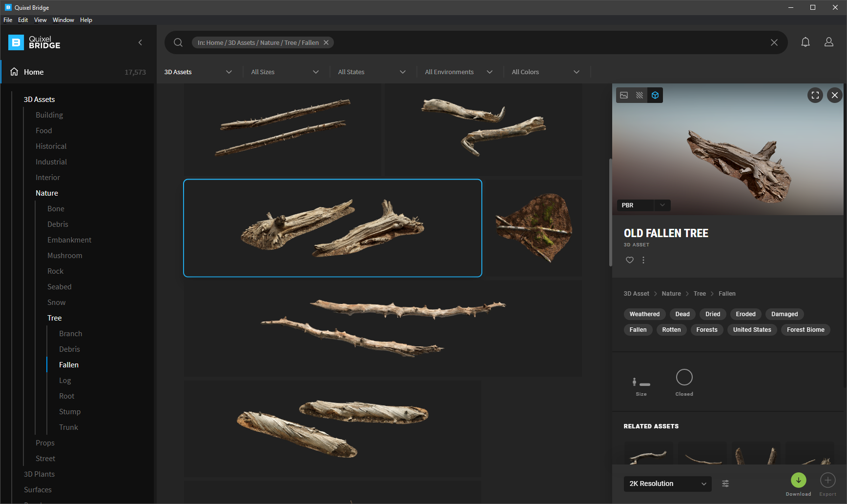Remove the Fallen path search filter chip
Screen dimensions: 847x504
[326, 42]
